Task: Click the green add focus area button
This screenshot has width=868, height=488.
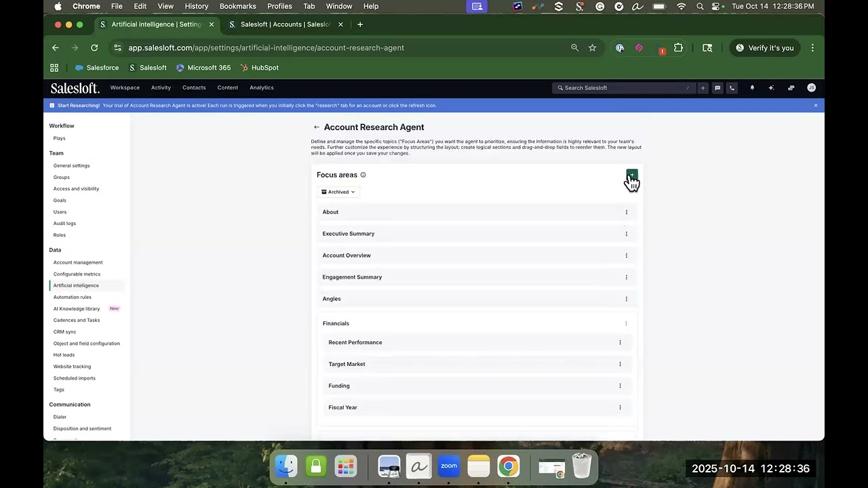Action: [631, 175]
